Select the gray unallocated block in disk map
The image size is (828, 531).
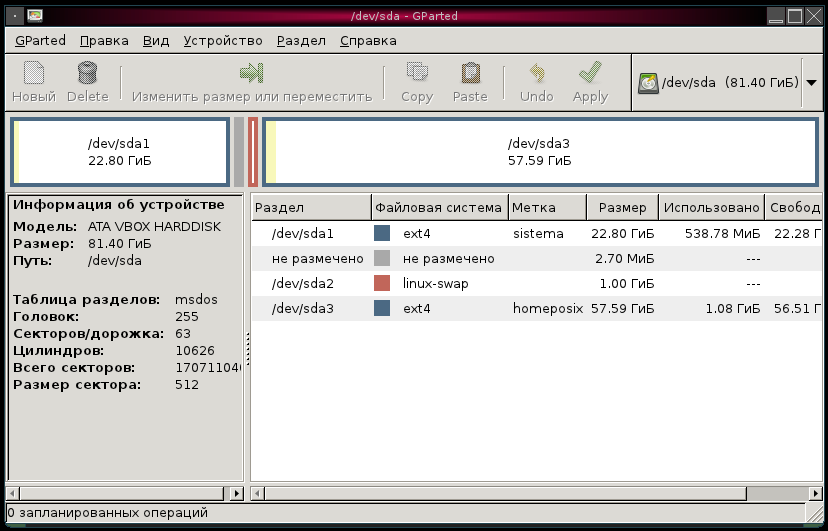coord(239,152)
